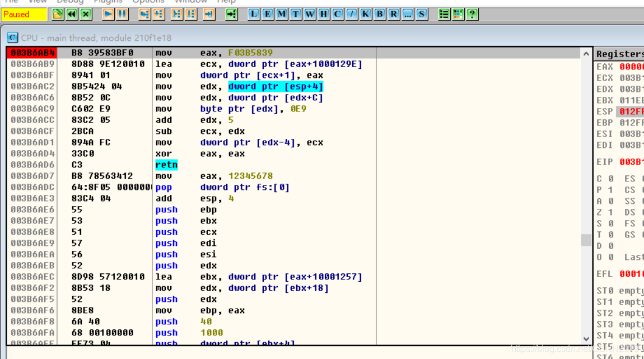This screenshot has width=644, height=359.
Task: Start Trace over from the toolbar
Action: 191,15
